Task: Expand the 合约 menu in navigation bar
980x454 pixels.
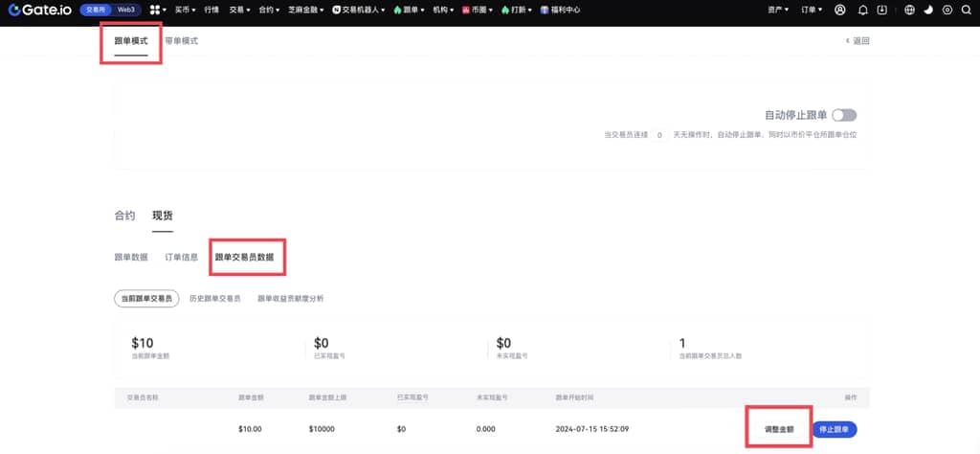Action: [x=269, y=10]
